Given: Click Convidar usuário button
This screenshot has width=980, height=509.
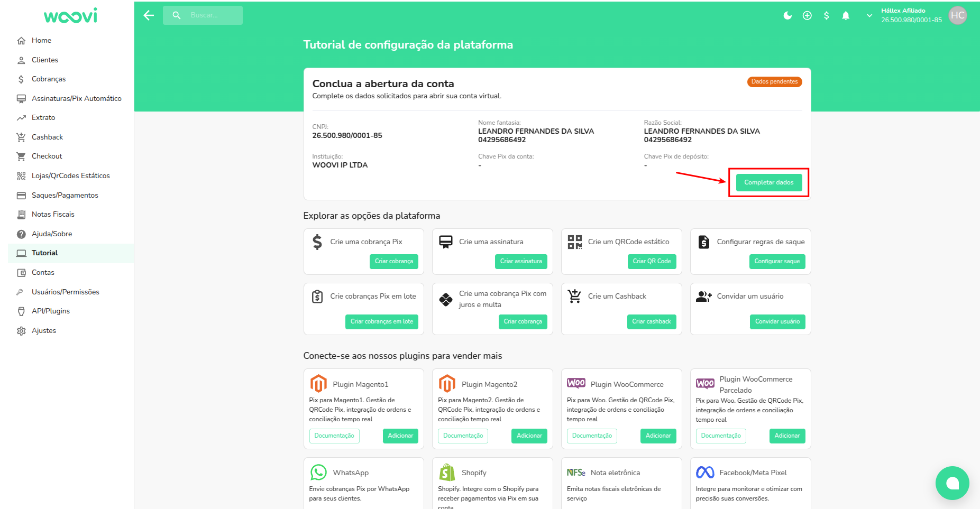Looking at the screenshot, I should point(777,321).
